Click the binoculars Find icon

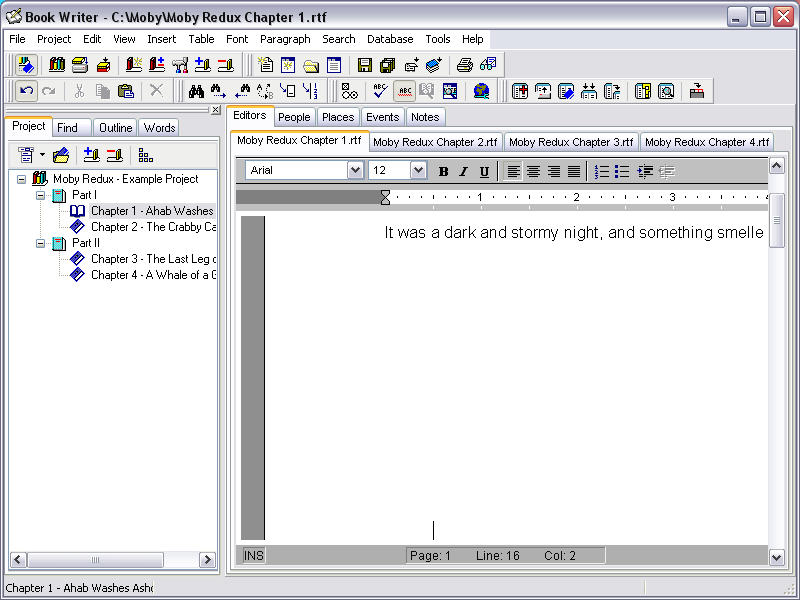[x=197, y=91]
